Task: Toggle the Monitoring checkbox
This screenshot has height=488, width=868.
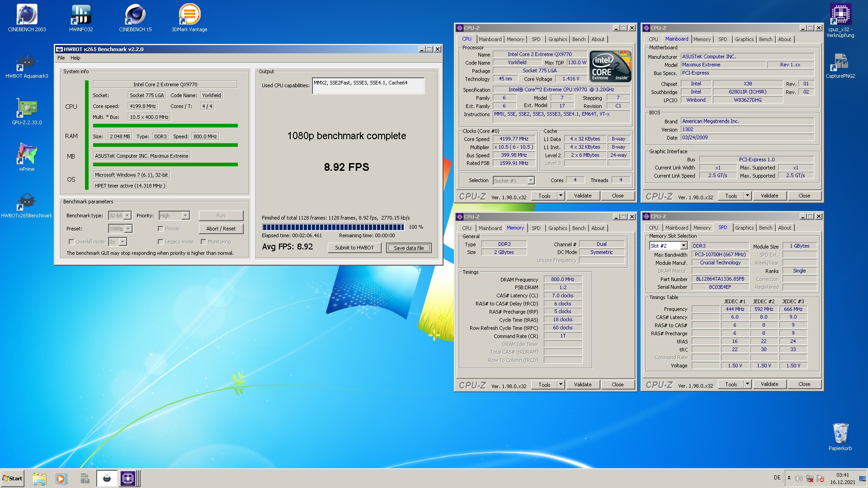Action: tap(203, 242)
